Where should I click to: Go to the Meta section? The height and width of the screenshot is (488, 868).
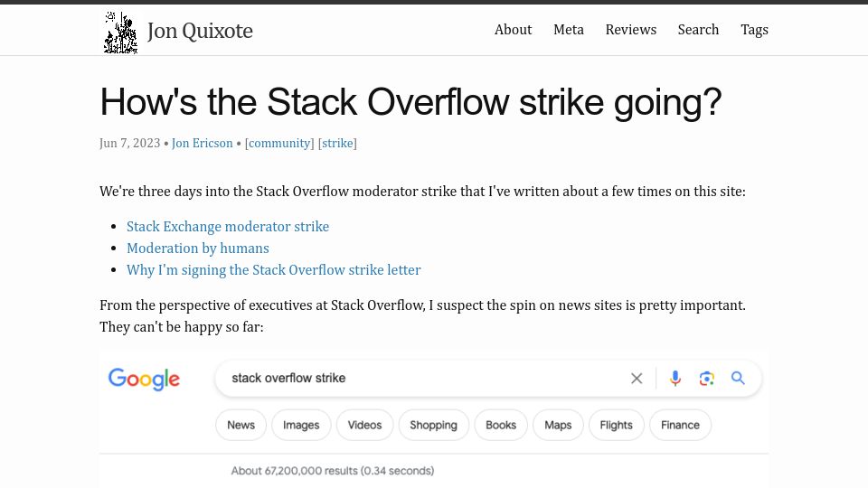pos(569,29)
